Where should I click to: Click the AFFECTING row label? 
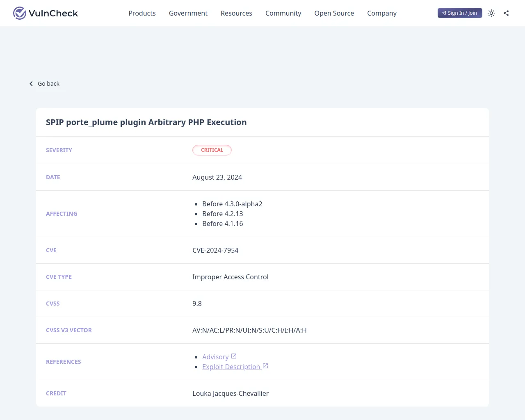(x=62, y=214)
